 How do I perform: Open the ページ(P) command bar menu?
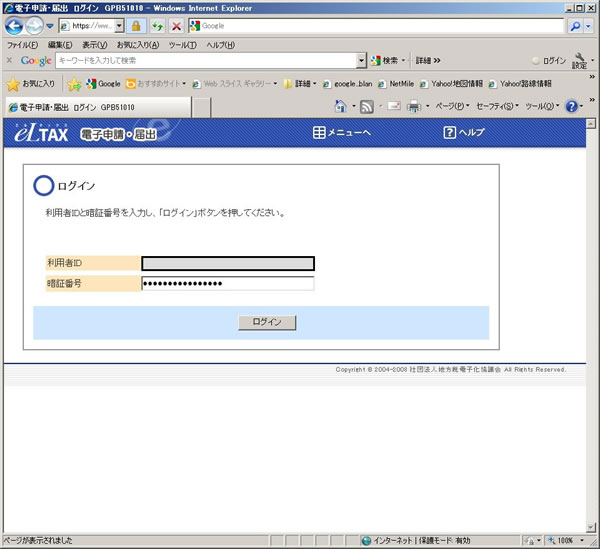click(452, 106)
